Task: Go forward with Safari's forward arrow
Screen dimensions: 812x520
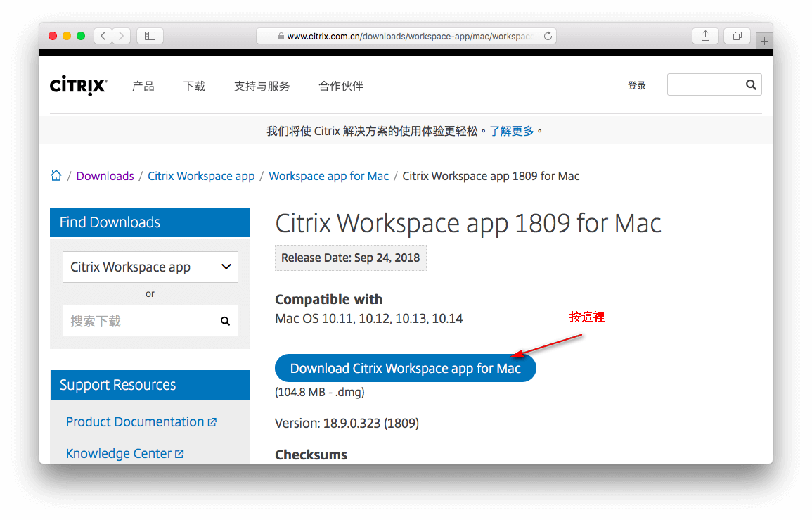Action: (121, 36)
